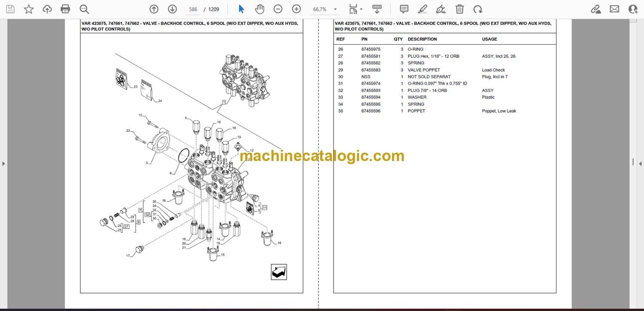This screenshot has width=644, height=311.
Task: Click callout number 22 in the diagram
Action: pyautogui.click(x=128, y=131)
